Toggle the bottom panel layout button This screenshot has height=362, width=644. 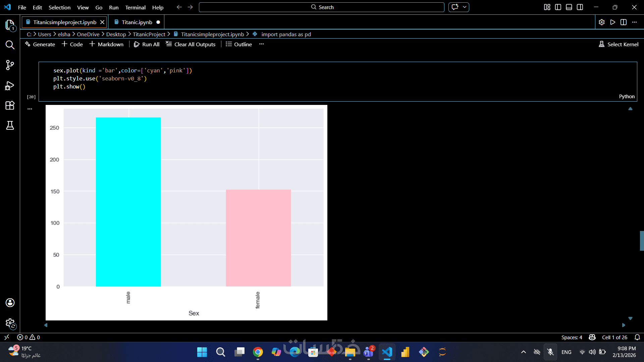[569, 7]
